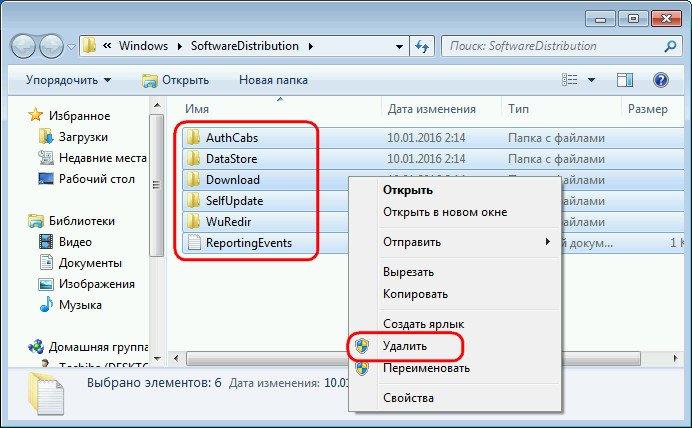Toggle the preview pane icon
Image resolution: width=692 pixels, height=428 pixels.
[x=624, y=80]
